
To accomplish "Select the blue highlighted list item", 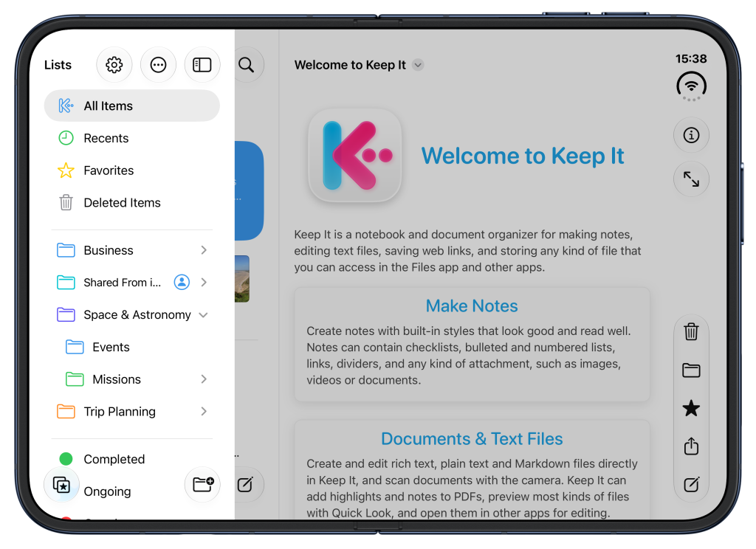I will pyautogui.click(x=249, y=191).
